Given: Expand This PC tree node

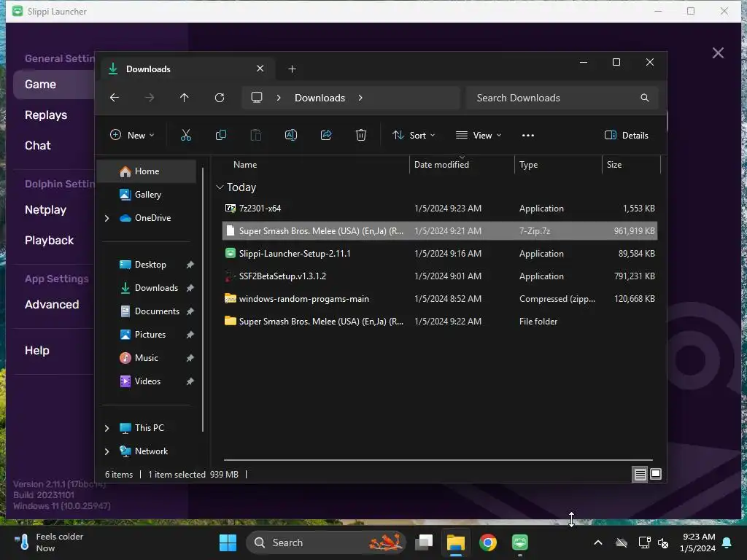Looking at the screenshot, I should [x=107, y=428].
